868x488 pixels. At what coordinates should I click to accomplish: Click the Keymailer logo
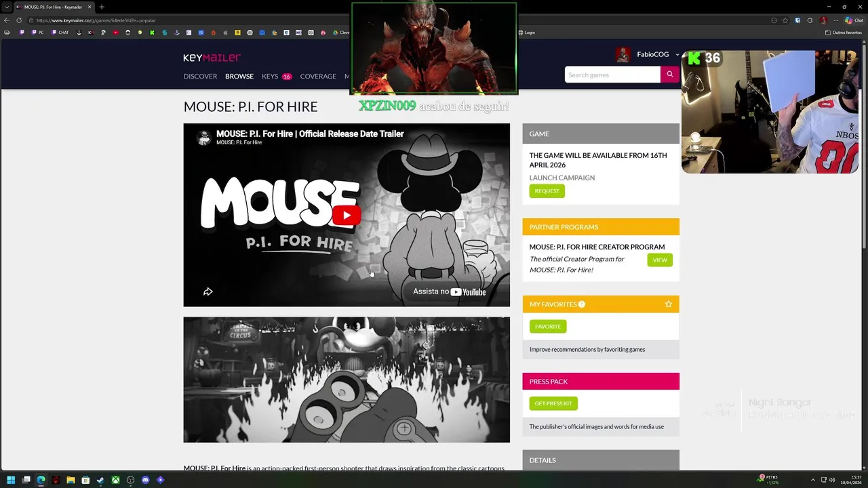[212, 58]
